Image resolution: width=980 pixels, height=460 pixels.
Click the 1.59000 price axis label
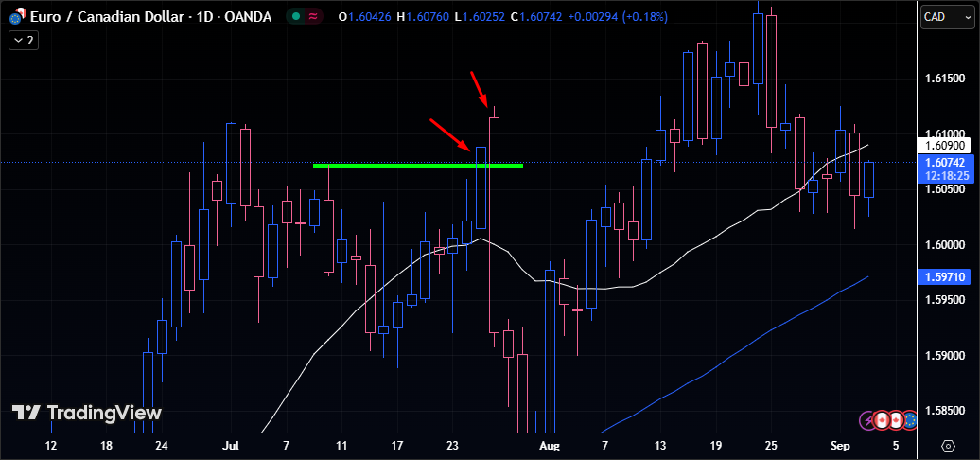click(944, 356)
